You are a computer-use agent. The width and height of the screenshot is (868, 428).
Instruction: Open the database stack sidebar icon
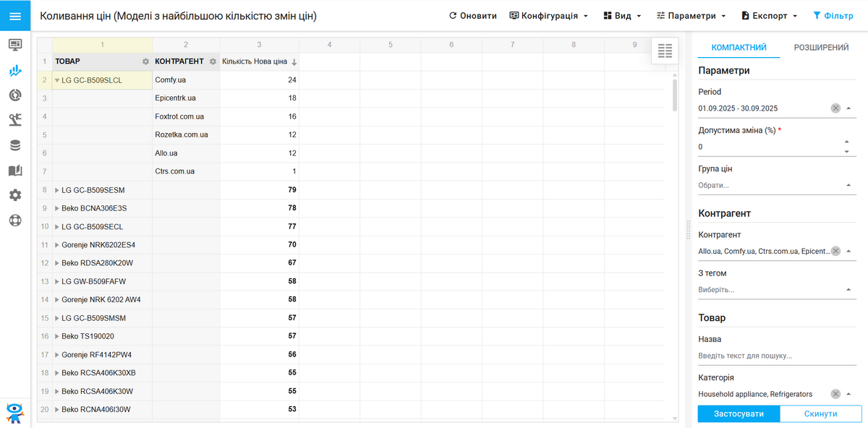[15, 145]
